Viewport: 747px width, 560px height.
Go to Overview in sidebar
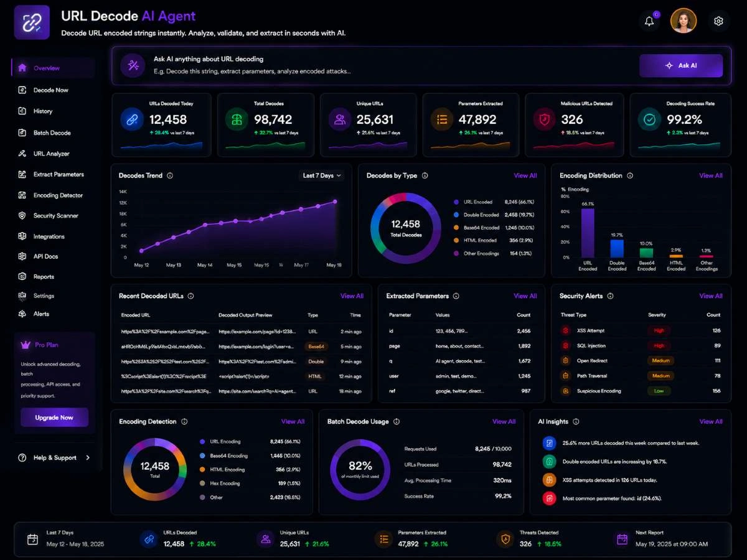53,68
